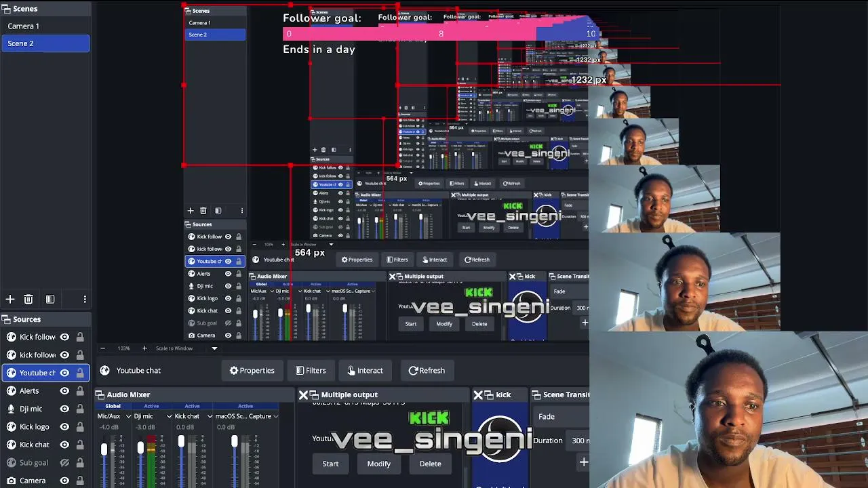The image size is (868, 488).
Task: Hide the capitalized Kick follow source
Action: pos(64,337)
